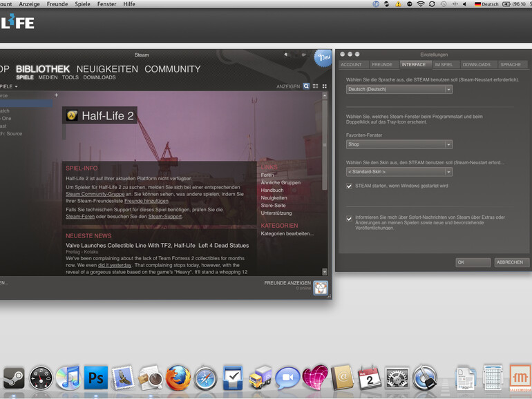The height and width of the screenshot is (399, 532).
Task: Open Dashboard gauge icon in Dock
Action: click(41, 378)
